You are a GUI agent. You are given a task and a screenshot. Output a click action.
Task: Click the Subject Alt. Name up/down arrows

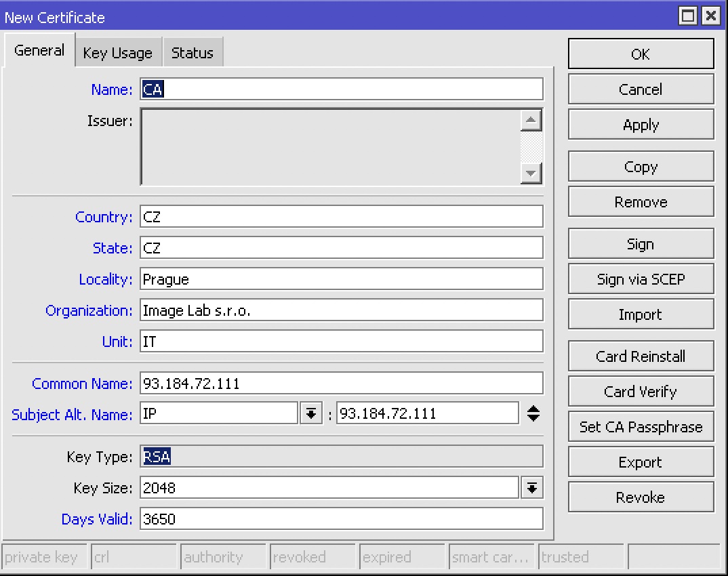point(533,413)
